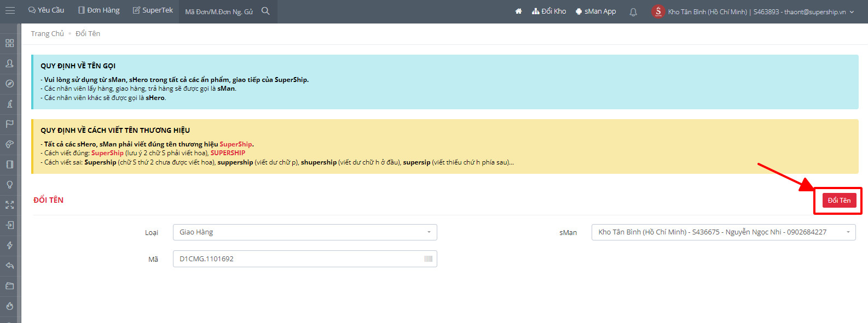The width and height of the screenshot is (868, 323).
Task: Click the barcode icon in Mã field
Action: [429, 259]
